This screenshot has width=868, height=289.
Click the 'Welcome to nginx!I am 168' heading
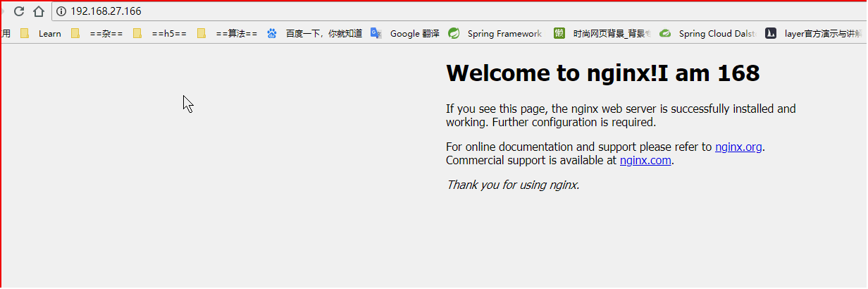[603, 73]
